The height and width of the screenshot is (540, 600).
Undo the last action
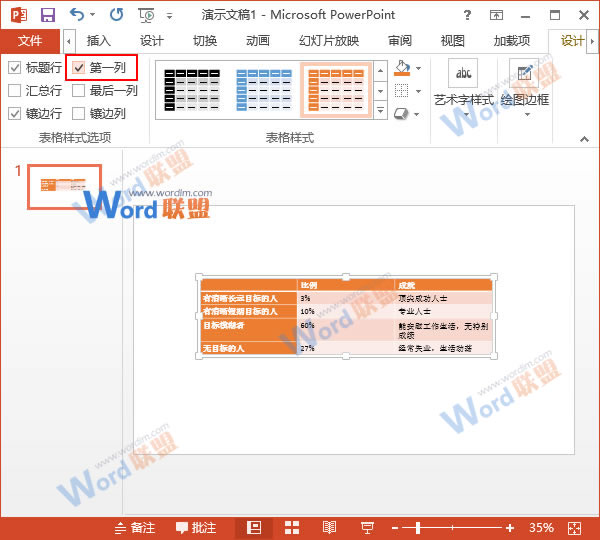pyautogui.click(x=77, y=15)
